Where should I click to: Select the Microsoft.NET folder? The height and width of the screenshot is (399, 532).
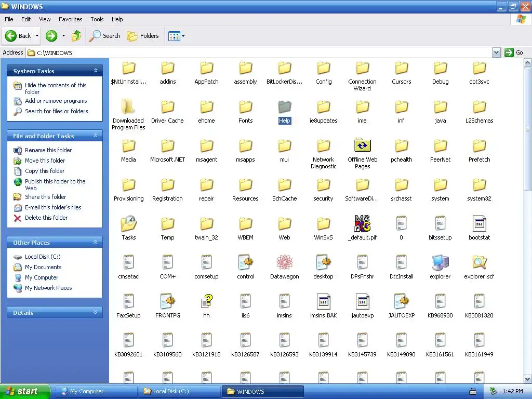(168, 146)
